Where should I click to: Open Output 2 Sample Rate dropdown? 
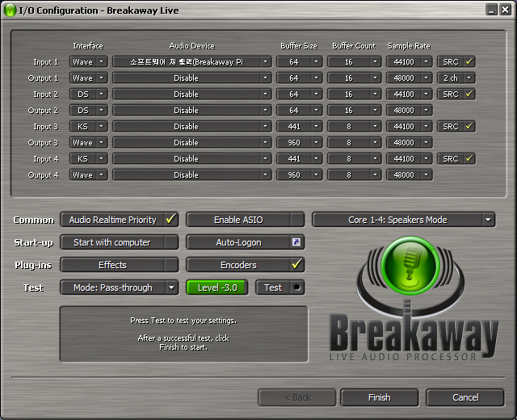pyautogui.click(x=410, y=110)
